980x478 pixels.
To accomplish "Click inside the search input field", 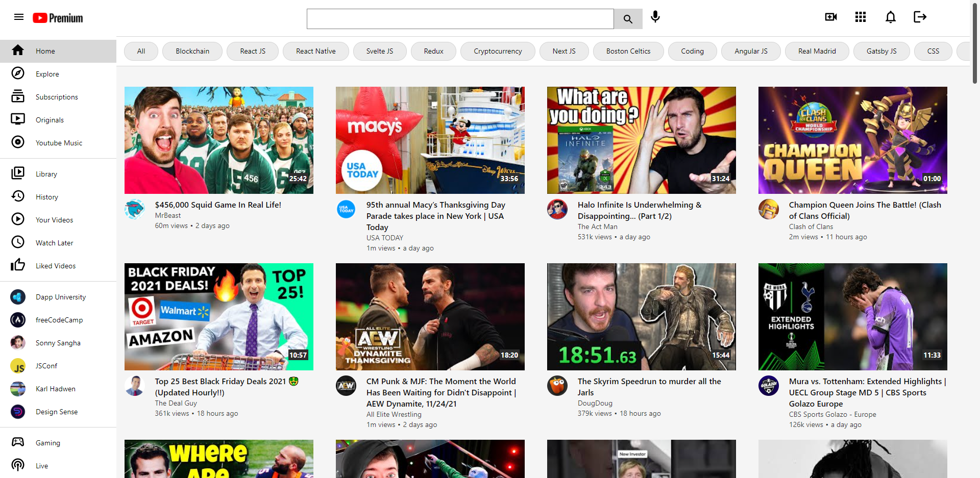I will 459,18.
